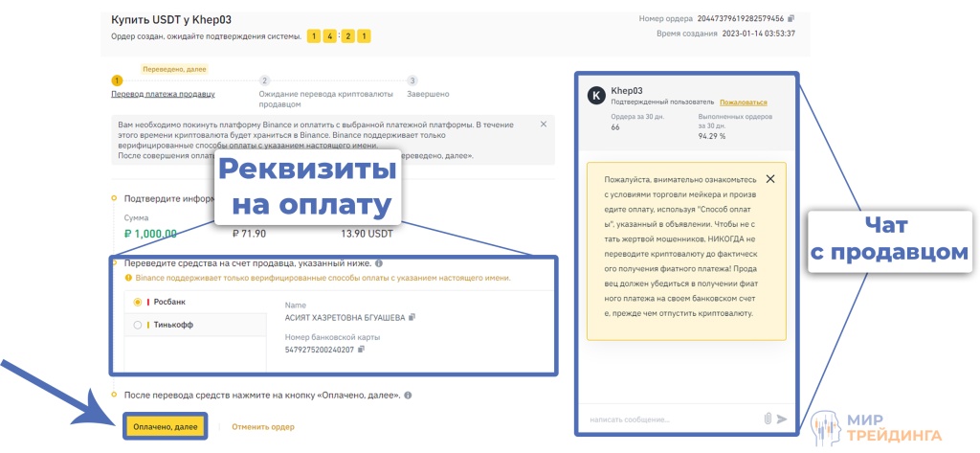Copy bank card number 5479275200240207
This screenshot has width=980, height=453.
tap(361, 350)
